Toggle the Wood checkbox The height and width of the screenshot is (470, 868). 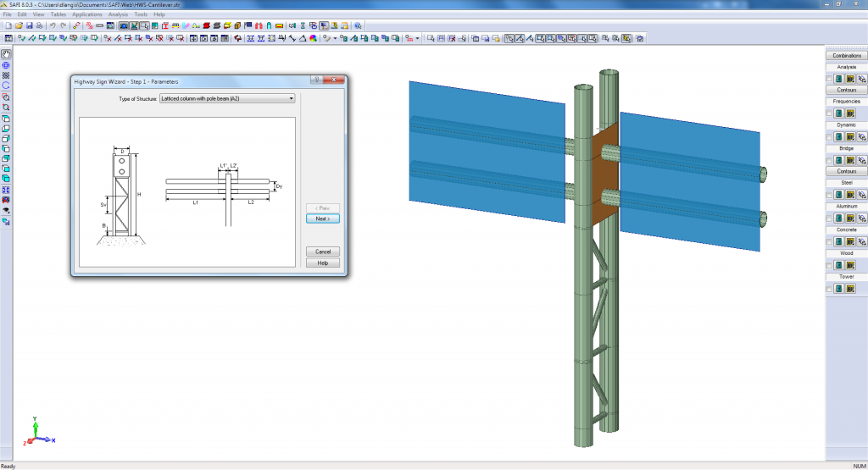[829, 265]
